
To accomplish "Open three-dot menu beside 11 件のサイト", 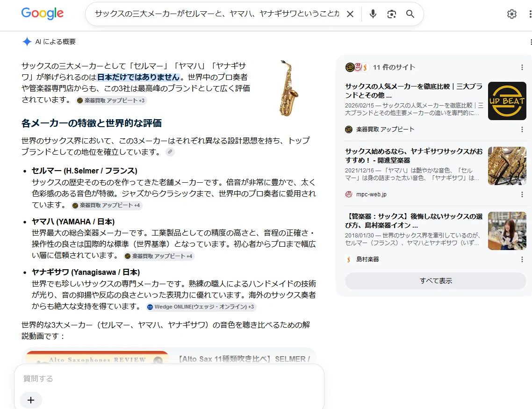I will click(522, 67).
